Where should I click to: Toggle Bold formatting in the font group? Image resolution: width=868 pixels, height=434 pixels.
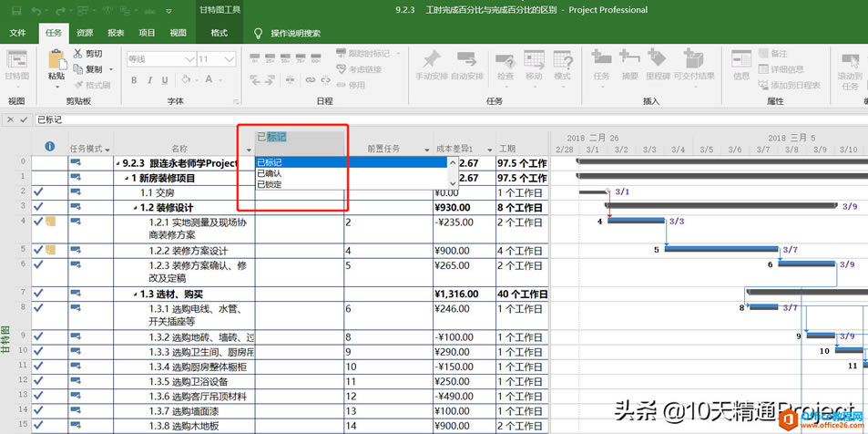pyautogui.click(x=134, y=80)
